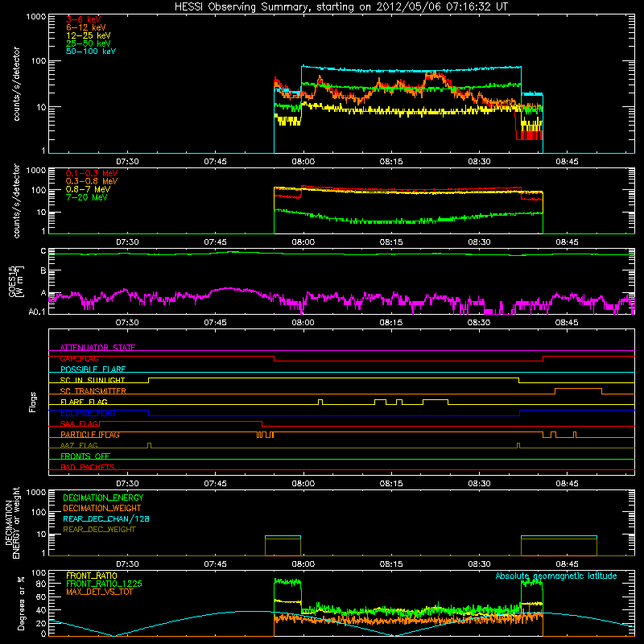The width and height of the screenshot is (644, 644).
Task: Click the yellow 0.8-7 MeV legend label
Action: tap(89, 189)
